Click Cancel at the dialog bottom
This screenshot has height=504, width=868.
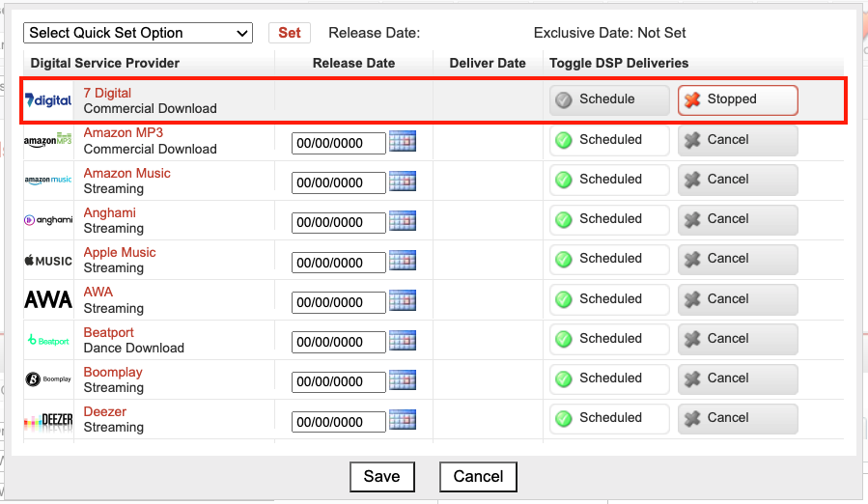tap(478, 476)
